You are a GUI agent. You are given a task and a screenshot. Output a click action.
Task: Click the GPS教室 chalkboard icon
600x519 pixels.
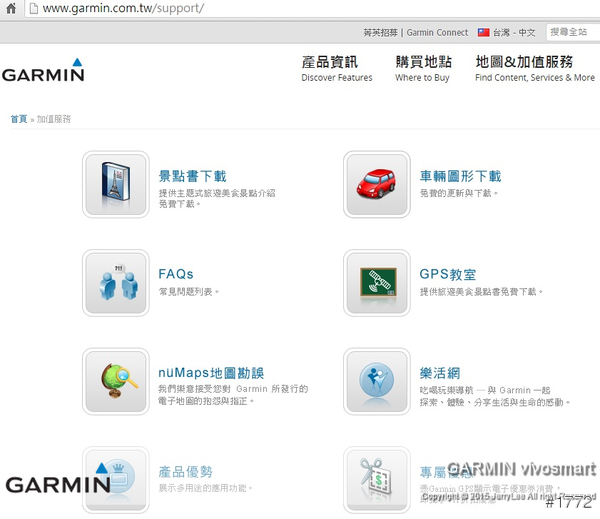point(377,283)
